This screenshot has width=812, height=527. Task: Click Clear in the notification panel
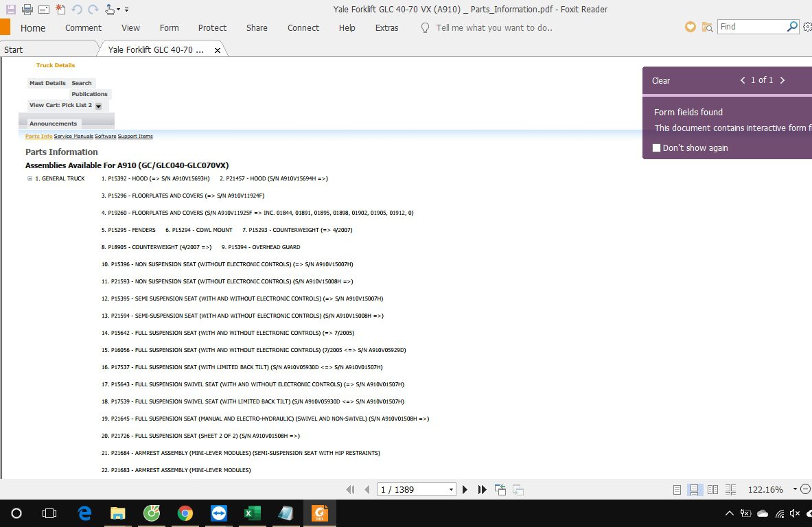(661, 81)
